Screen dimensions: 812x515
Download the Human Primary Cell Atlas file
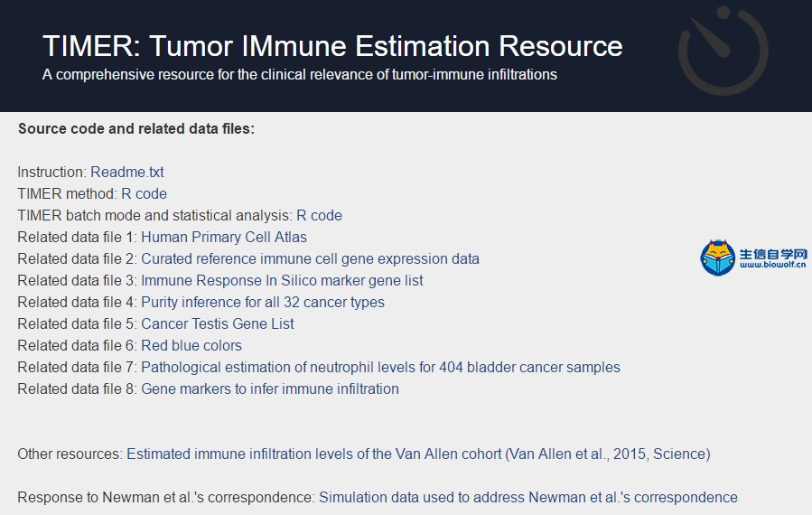tap(224, 238)
